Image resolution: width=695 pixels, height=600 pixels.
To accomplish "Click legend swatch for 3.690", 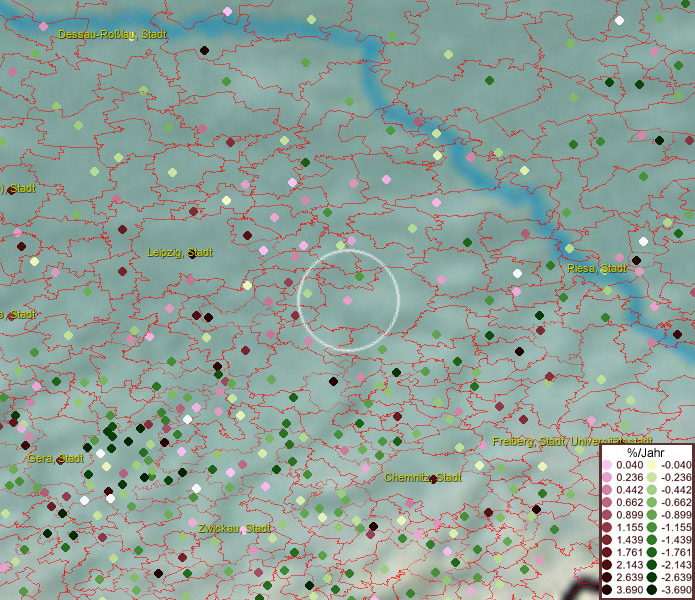I will 607,590.
